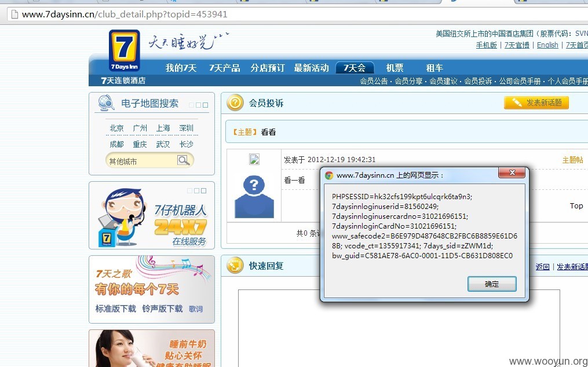Click the 7天官博 link
This screenshot has height=367, width=588.
pos(517,45)
